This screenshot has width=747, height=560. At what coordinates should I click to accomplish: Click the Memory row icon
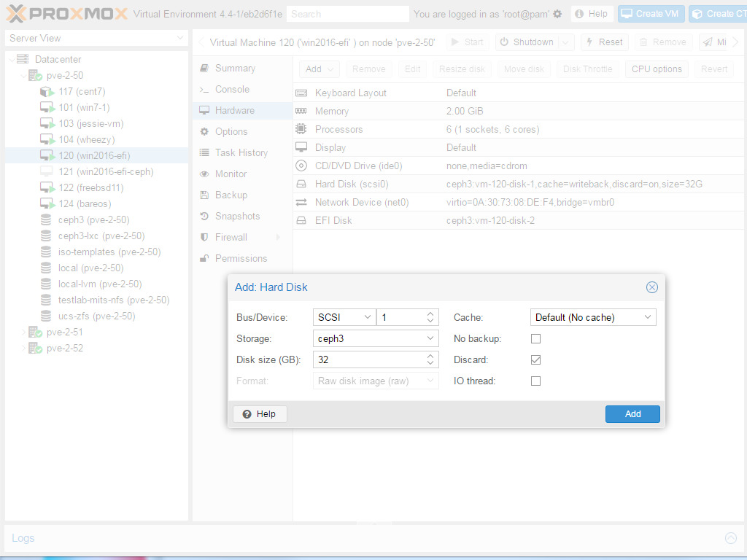coord(301,111)
